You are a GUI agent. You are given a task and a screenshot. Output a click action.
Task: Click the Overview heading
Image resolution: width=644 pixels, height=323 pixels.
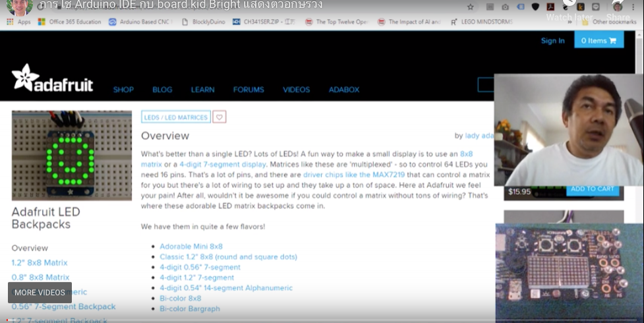tap(165, 136)
